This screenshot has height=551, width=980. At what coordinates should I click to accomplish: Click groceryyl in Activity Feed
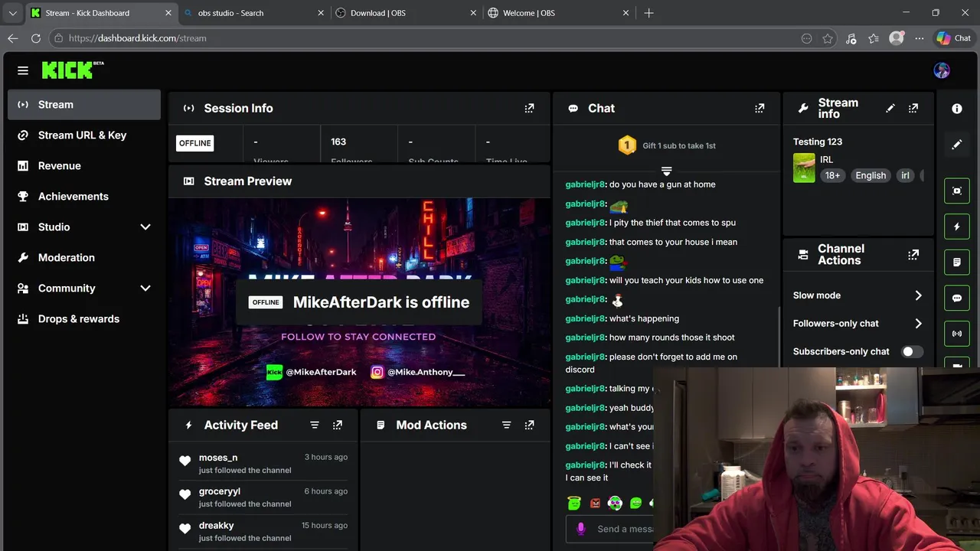coord(220,491)
